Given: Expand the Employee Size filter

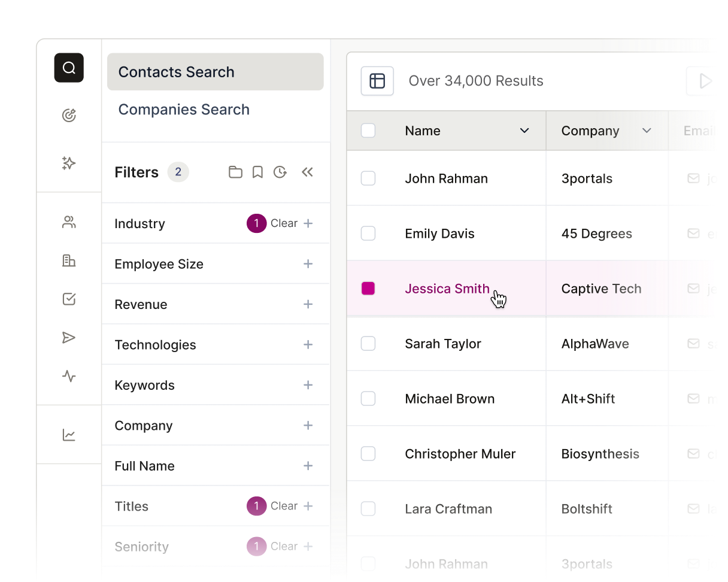Looking at the screenshot, I should coord(308,263).
